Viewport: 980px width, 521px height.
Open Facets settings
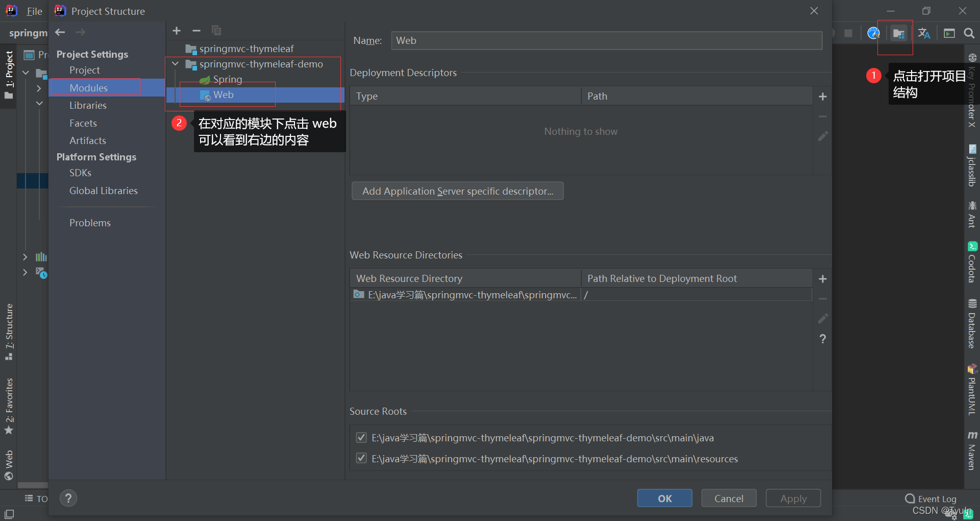(x=83, y=123)
